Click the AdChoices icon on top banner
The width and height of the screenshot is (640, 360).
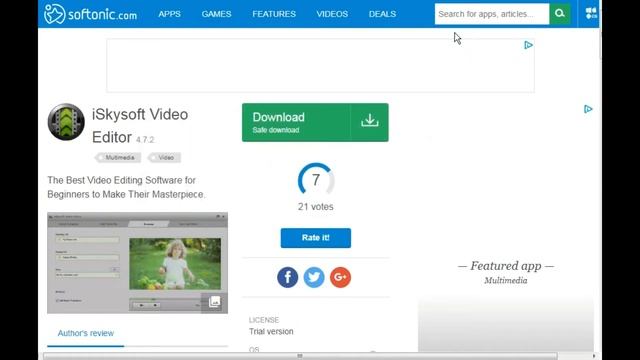[528, 45]
